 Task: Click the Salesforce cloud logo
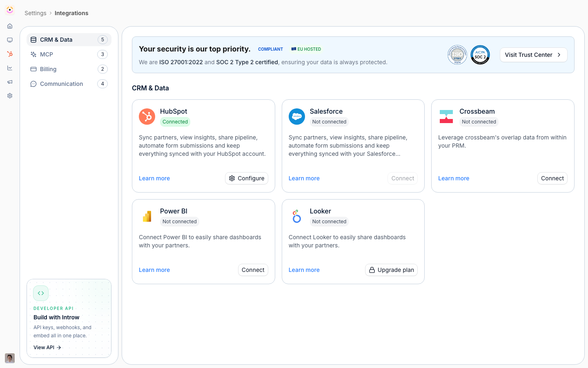point(297,117)
